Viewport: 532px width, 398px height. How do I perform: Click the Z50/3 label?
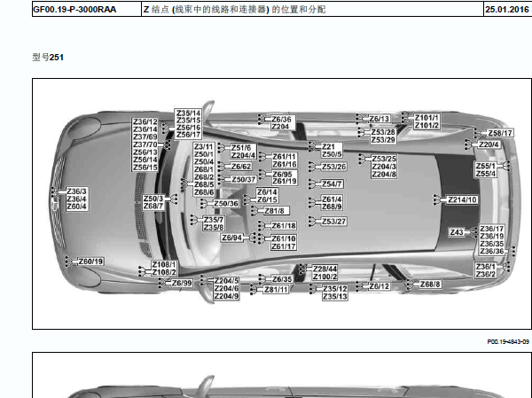coord(153,199)
